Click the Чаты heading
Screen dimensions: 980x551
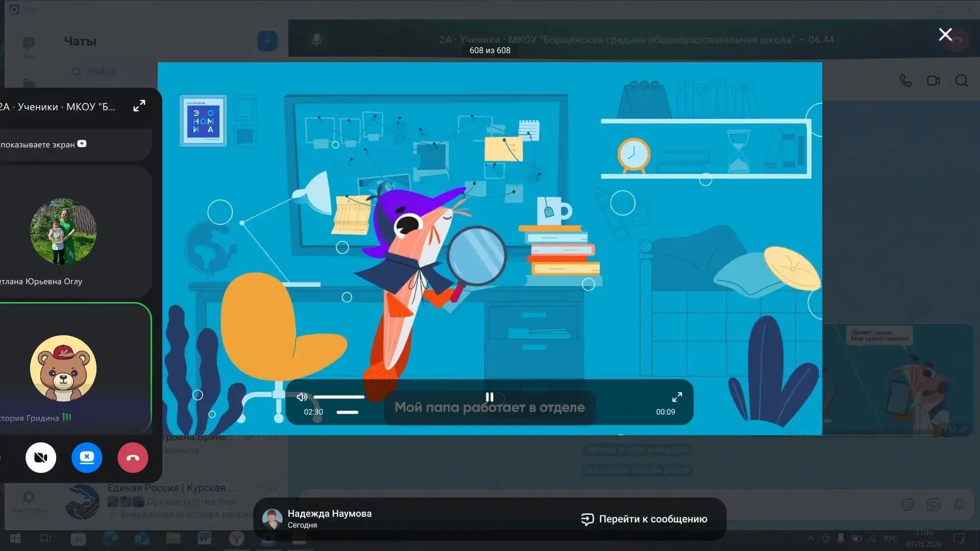(x=80, y=41)
